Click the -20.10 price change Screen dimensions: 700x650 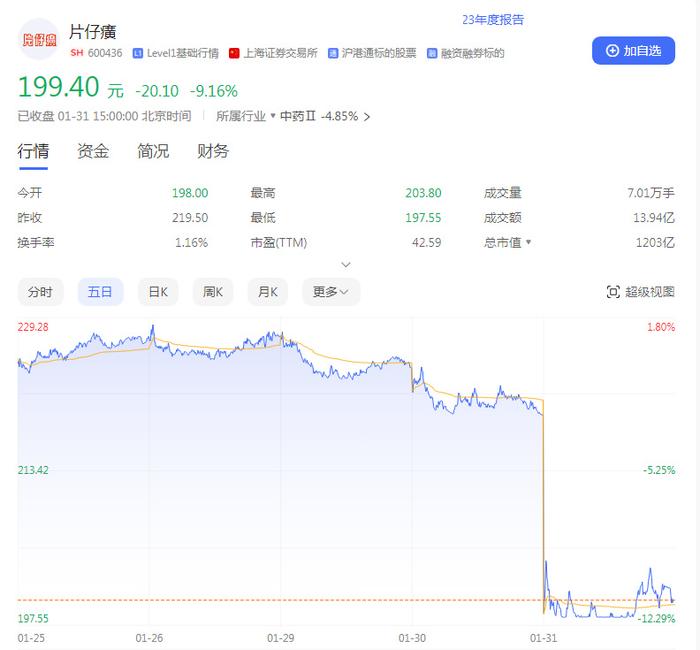[157, 91]
